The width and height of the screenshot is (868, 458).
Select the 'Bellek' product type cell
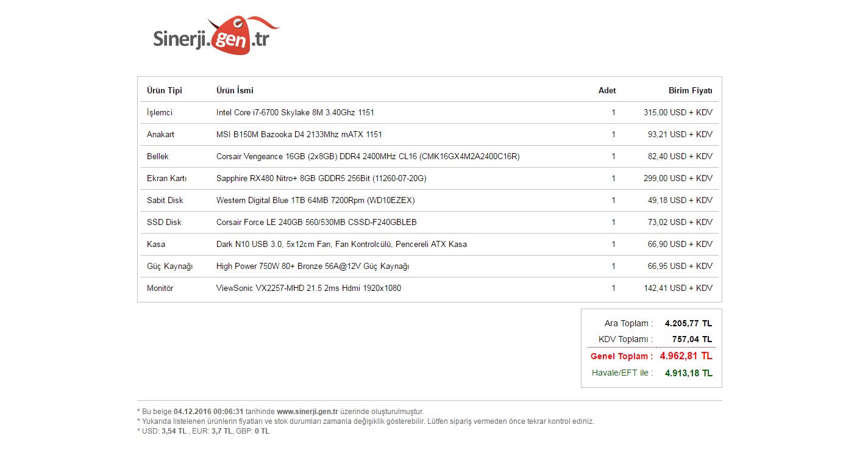click(158, 157)
